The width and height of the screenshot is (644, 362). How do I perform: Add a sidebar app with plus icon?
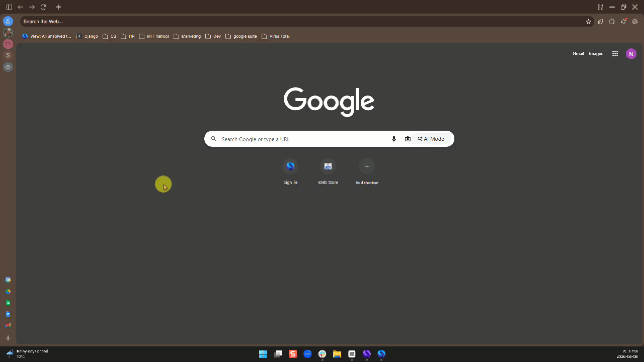[8, 338]
